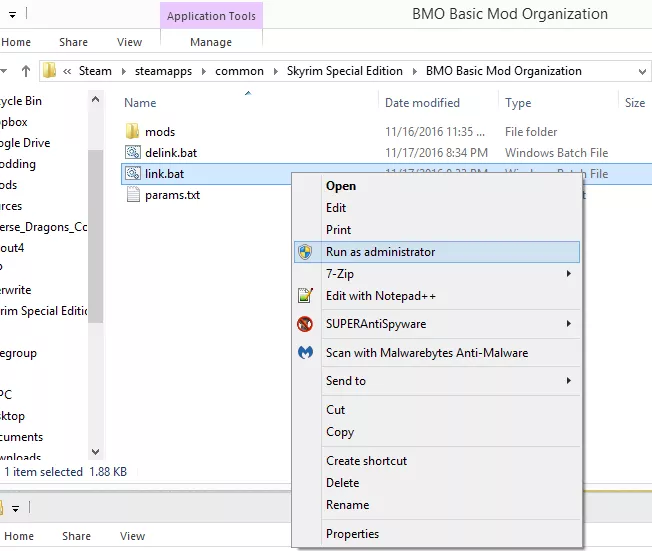Click the navigation pane scrollbar thumb
This screenshot has height=551, width=652.
click(x=95, y=236)
